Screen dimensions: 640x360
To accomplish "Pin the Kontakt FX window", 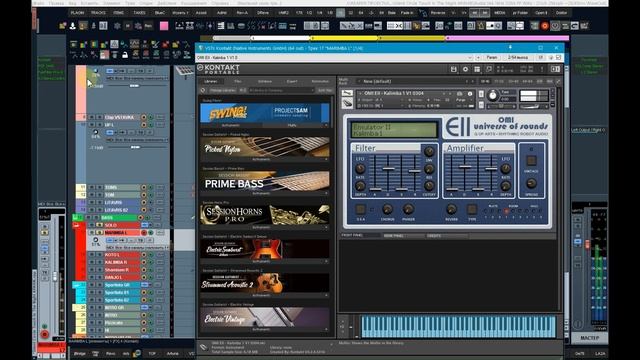I will (510, 48).
